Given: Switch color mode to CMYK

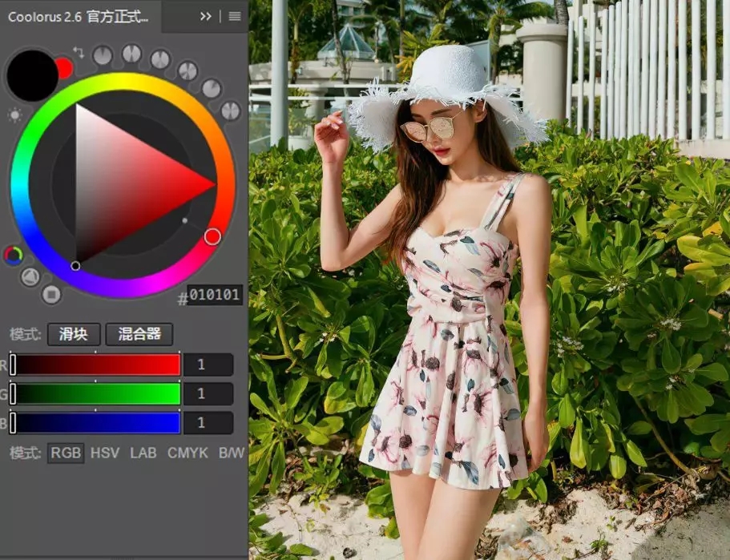Looking at the screenshot, I should point(188,453).
